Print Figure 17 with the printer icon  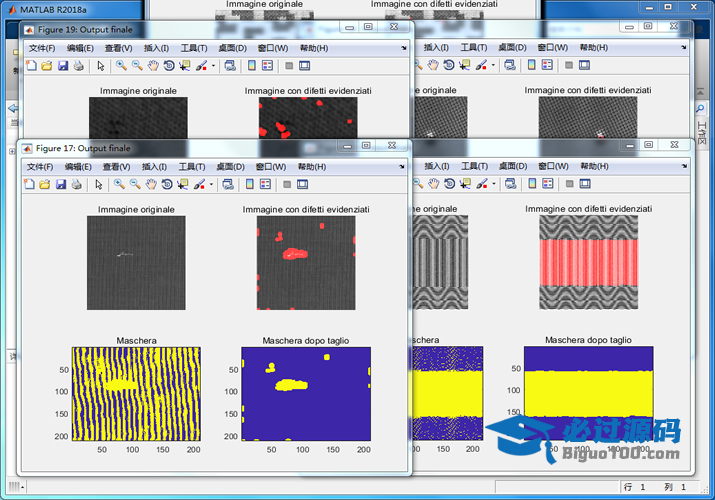click(78, 184)
